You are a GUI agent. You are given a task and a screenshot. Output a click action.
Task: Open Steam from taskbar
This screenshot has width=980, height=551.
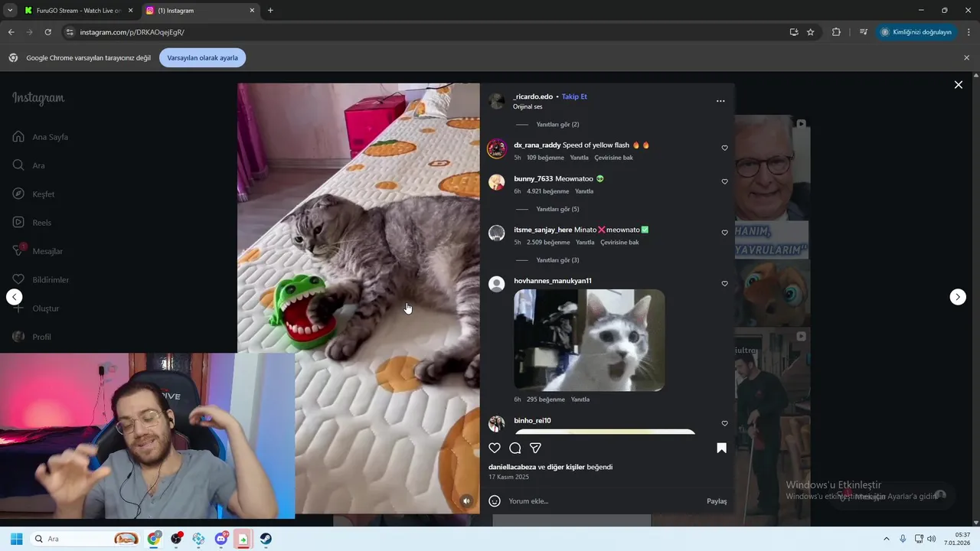266,539
